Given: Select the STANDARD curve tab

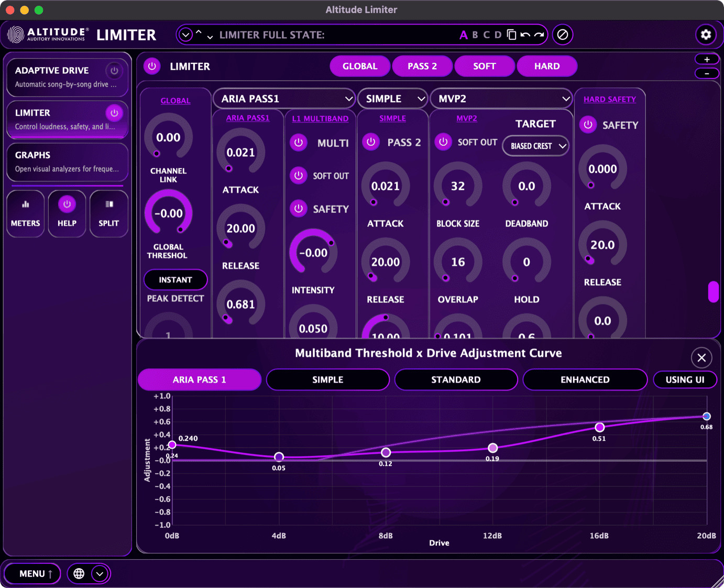Looking at the screenshot, I should (x=456, y=379).
